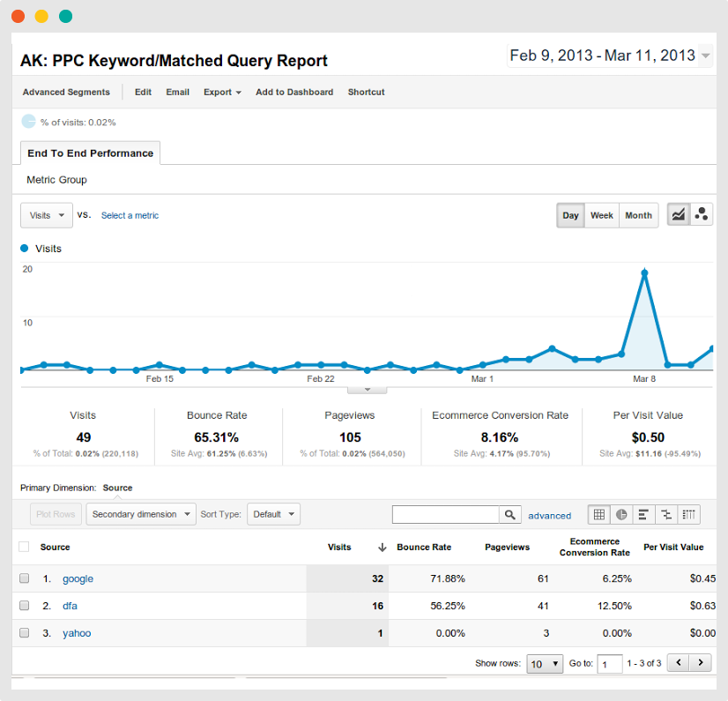Open the Secondary dimension dropdown
The width and height of the screenshot is (728, 701).
coord(141,514)
